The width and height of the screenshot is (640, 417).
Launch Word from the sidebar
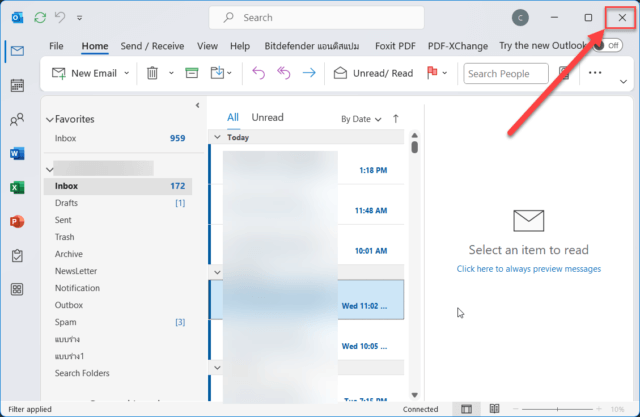pos(17,153)
